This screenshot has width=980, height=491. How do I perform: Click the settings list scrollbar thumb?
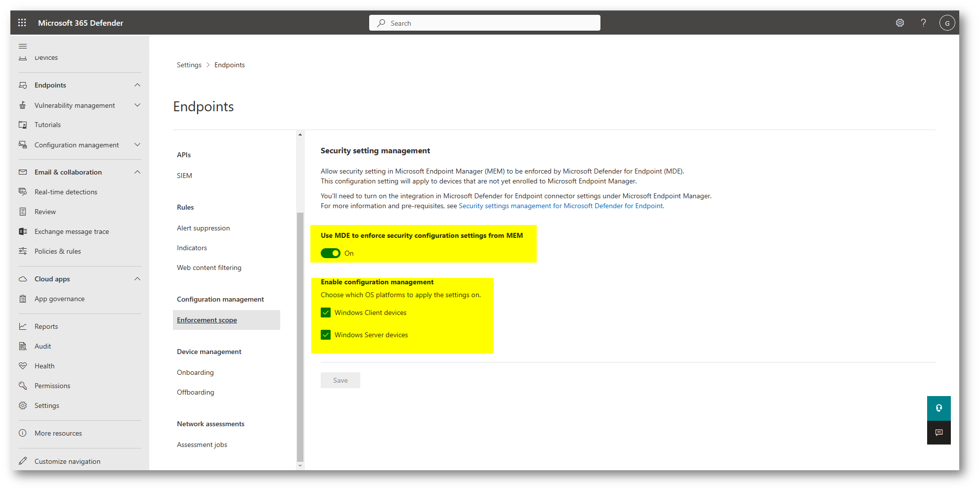(x=300, y=336)
